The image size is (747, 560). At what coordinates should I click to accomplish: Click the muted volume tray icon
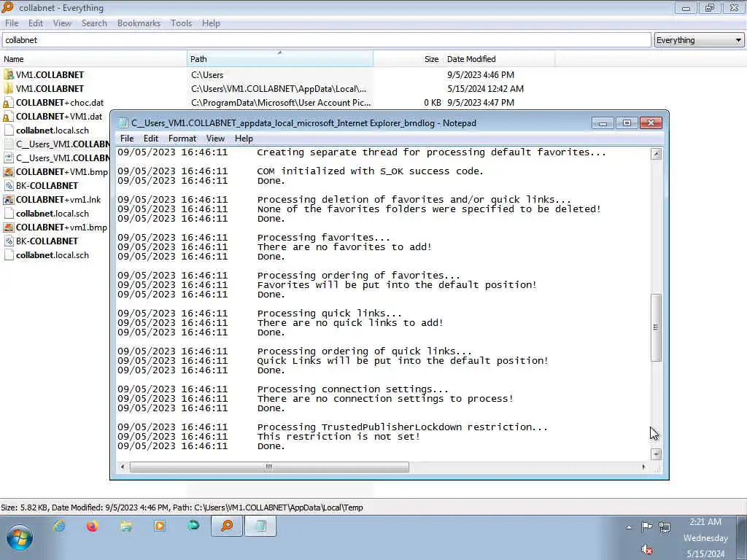(646, 550)
